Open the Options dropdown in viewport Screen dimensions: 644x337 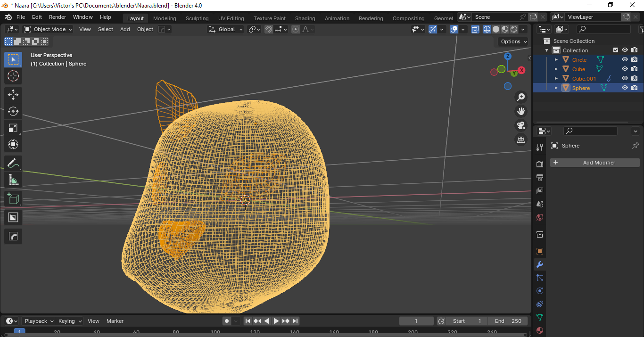point(513,41)
